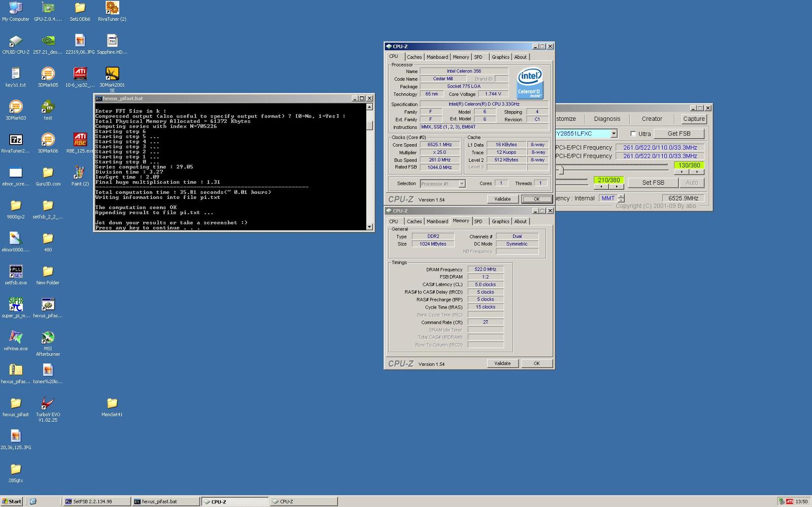Open Creator tab in SetFSB

pyautogui.click(x=652, y=119)
